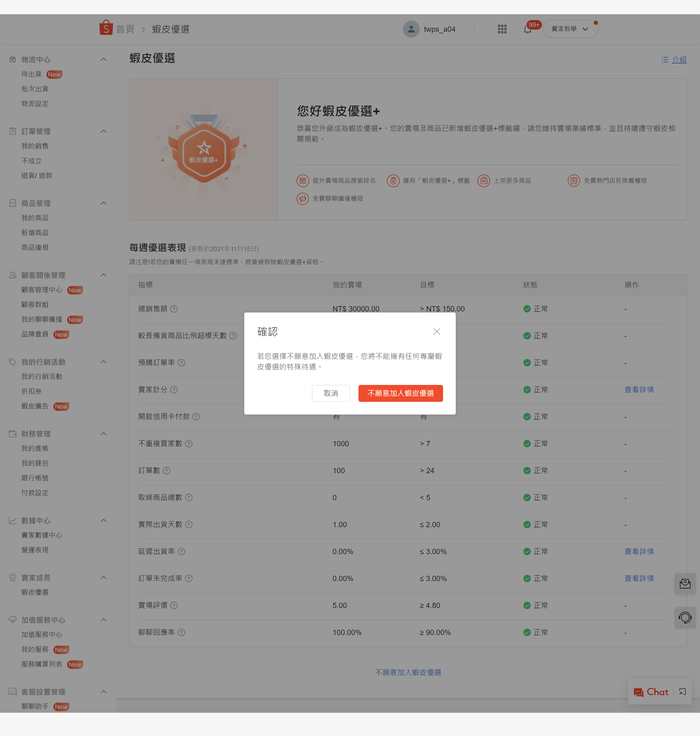Collapse the 我的行銷活動 section chevron
This screenshot has width=700, height=736.
[x=104, y=362]
